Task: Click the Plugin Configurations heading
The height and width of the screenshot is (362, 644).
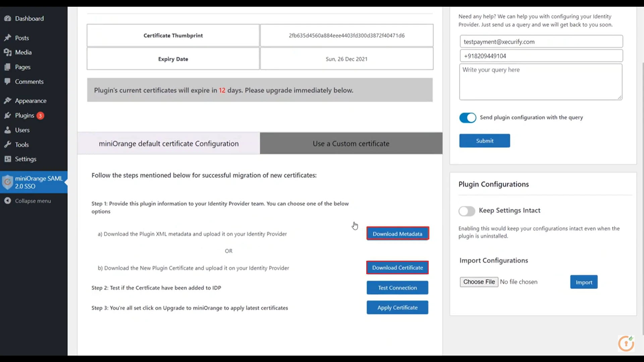Action: pyautogui.click(x=494, y=184)
